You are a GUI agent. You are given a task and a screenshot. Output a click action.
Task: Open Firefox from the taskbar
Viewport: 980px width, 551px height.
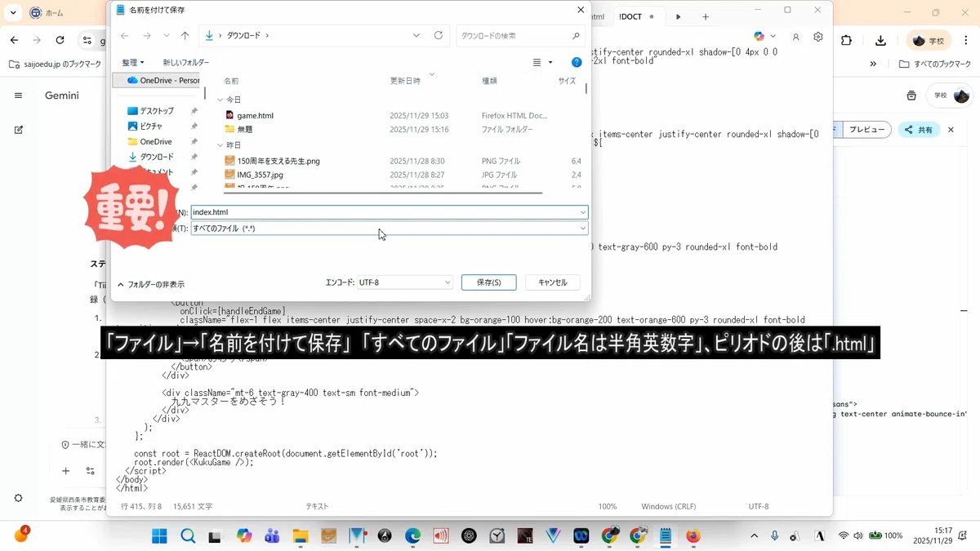coord(693,536)
